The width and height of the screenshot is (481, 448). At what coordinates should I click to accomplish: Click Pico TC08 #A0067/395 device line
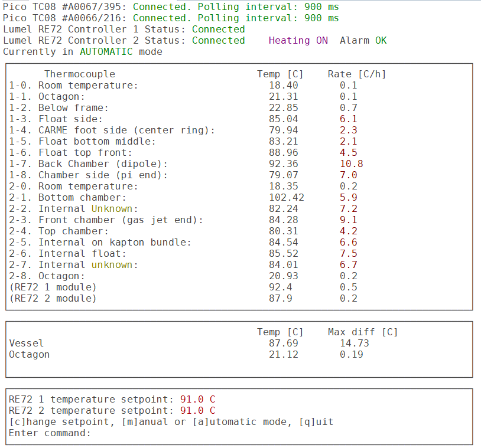click(x=65, y=7)
